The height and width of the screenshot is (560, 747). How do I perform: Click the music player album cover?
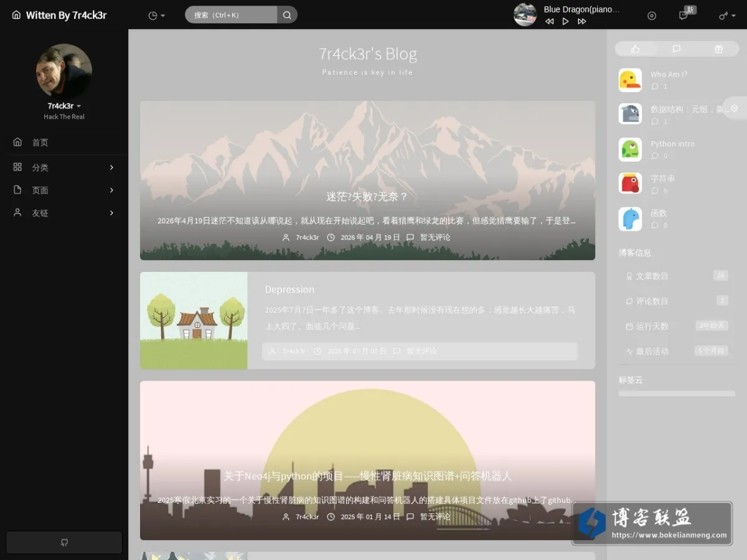(525, 15)
